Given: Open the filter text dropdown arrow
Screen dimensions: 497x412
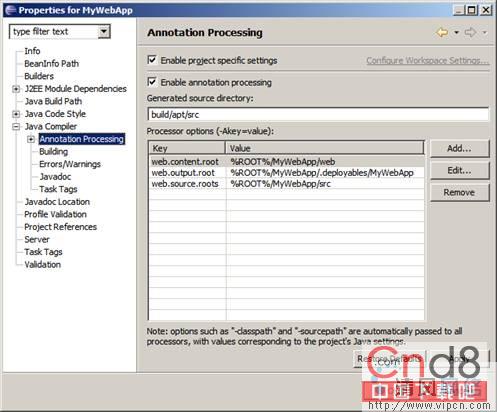Looking at the screenshot, I should [104, 32].
